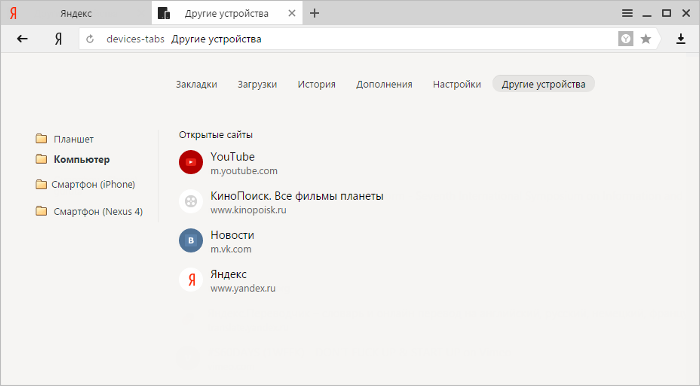Click the blue VK site icon

click(191, 240)
